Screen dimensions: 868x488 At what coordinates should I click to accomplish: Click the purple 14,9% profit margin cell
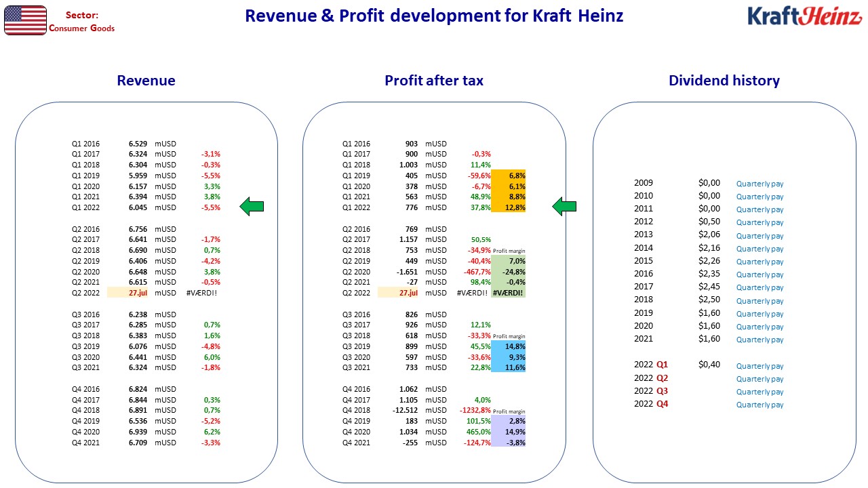pyautogui.click(x=509, y=432)
